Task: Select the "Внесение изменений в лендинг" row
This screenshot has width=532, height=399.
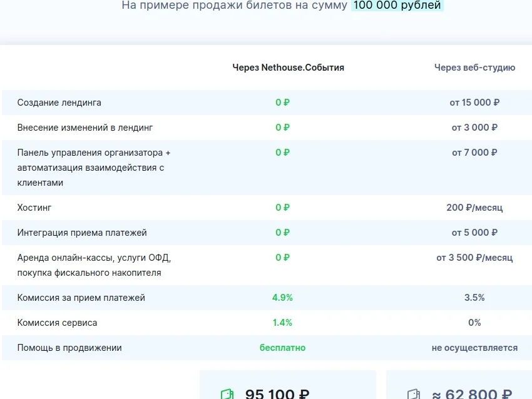Action: tap(84, 127)
